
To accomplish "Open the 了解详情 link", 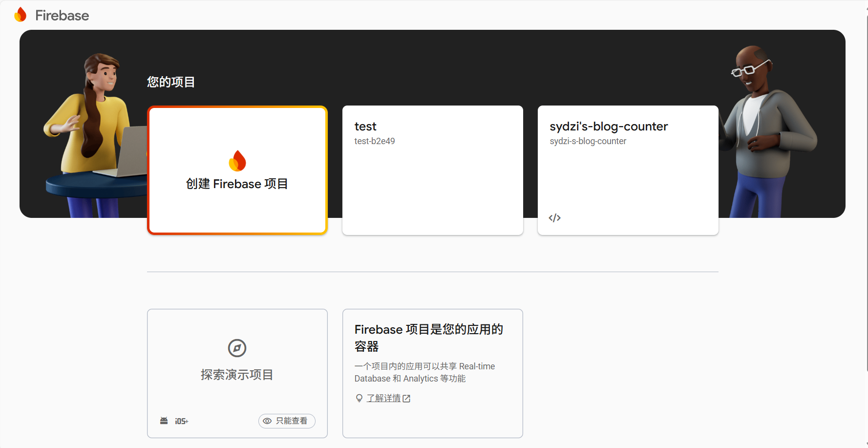I will (383, 398).
